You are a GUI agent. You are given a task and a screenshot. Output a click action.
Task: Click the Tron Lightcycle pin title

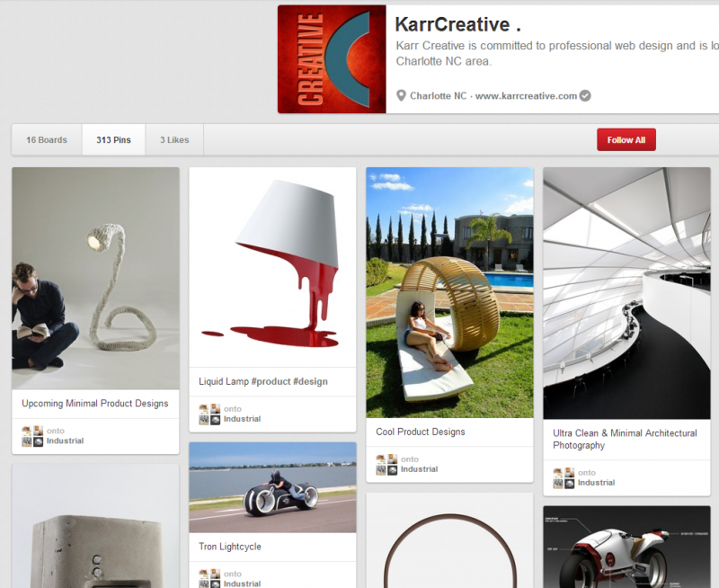point(231,547)
